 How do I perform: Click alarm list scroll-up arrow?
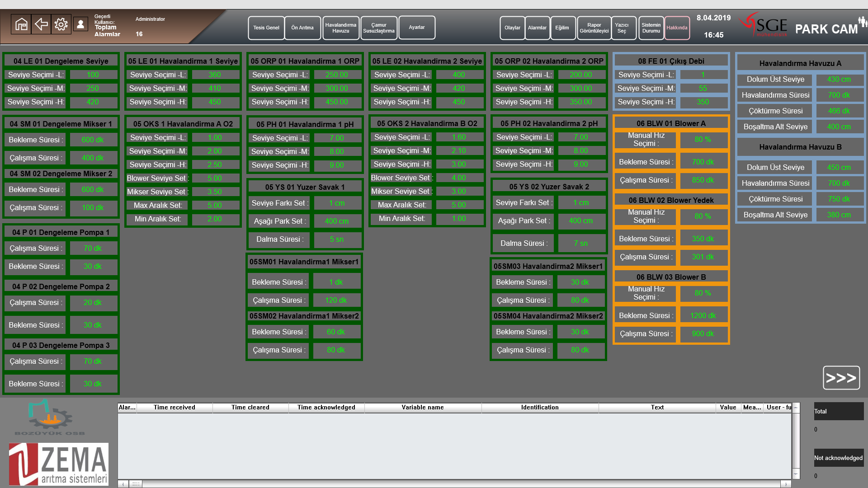pos(796,408)
